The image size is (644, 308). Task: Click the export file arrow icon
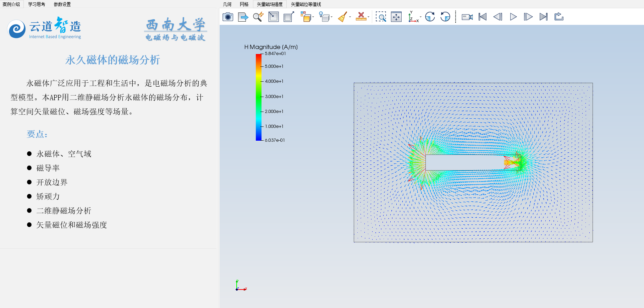243,17
